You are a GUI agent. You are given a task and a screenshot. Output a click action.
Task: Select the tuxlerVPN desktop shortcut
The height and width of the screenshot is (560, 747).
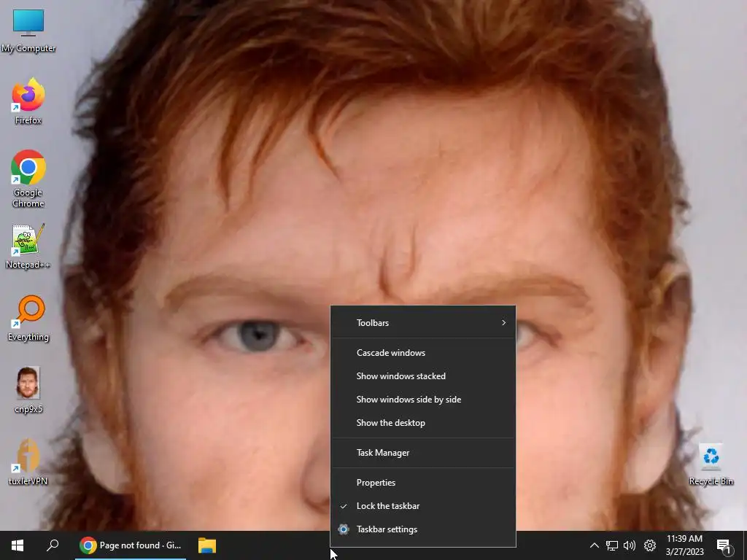28,462
